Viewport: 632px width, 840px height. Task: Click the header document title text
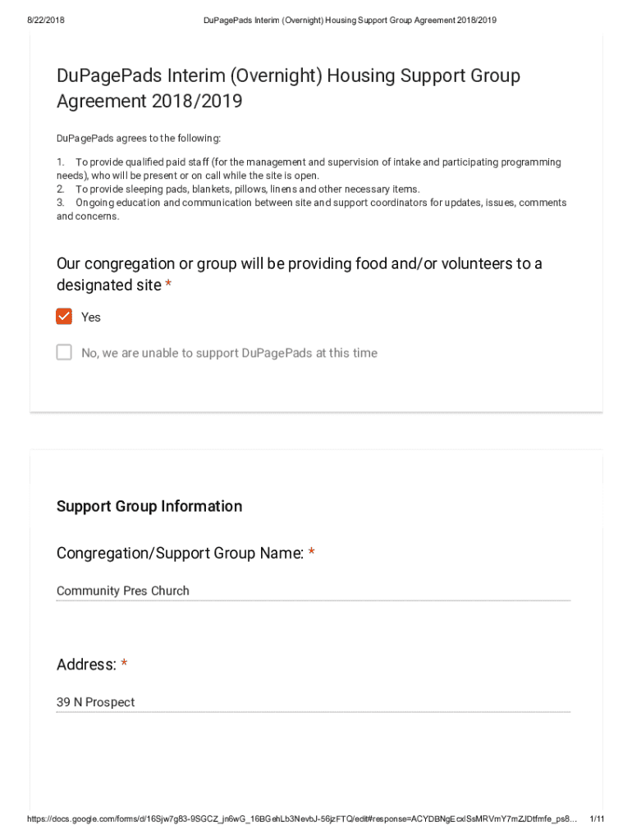coord(350,21)
